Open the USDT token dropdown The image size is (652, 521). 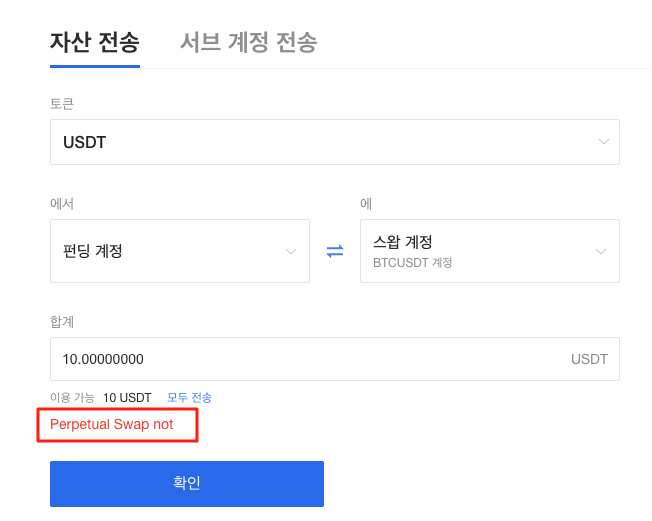335,142
